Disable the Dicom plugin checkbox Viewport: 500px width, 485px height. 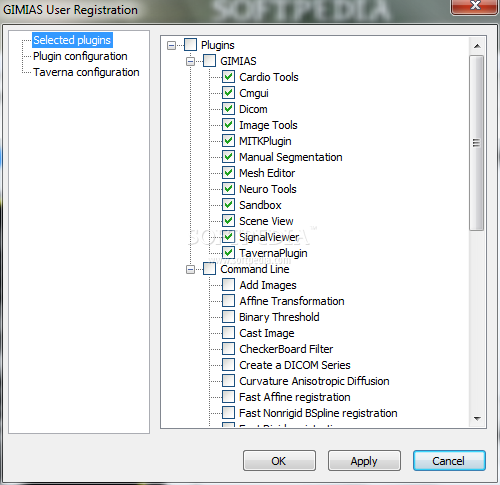(x=228, y=109)
